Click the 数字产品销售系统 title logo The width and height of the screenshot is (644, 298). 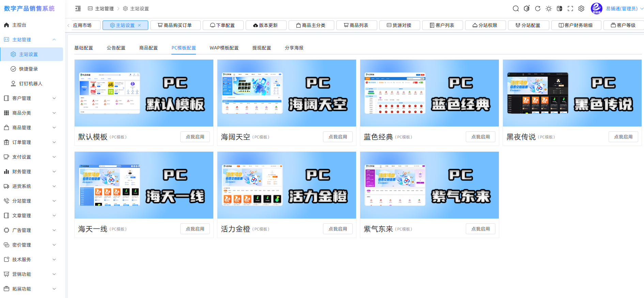click(x=29, y=9)
